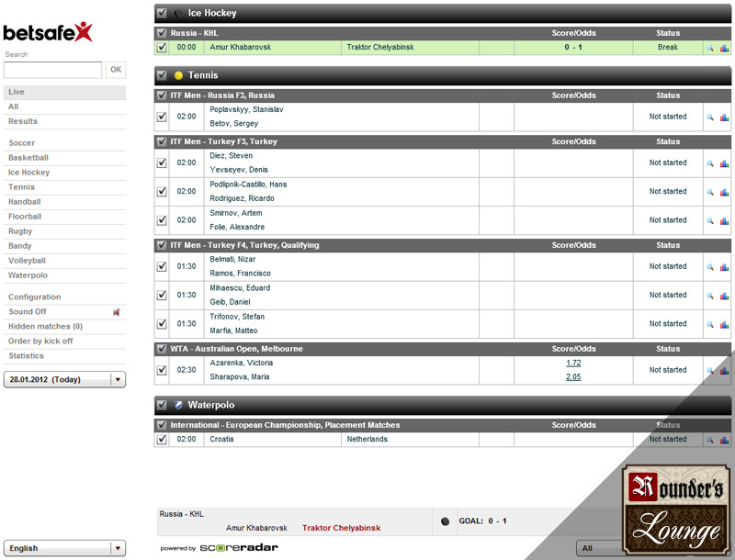Click the tennis ball icon in Tennis header
This screenshot has height=560, width=735.
pos(178,75)
